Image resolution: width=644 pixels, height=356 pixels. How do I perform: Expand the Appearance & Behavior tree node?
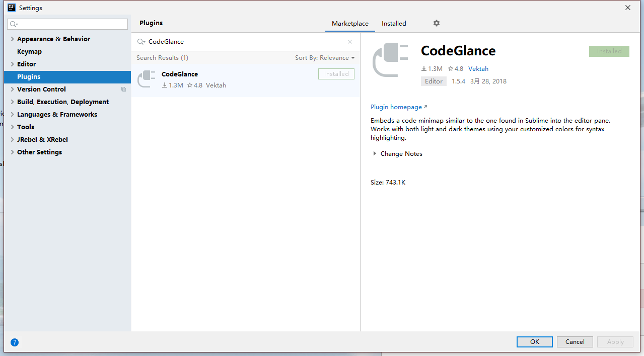coord(13,39)
